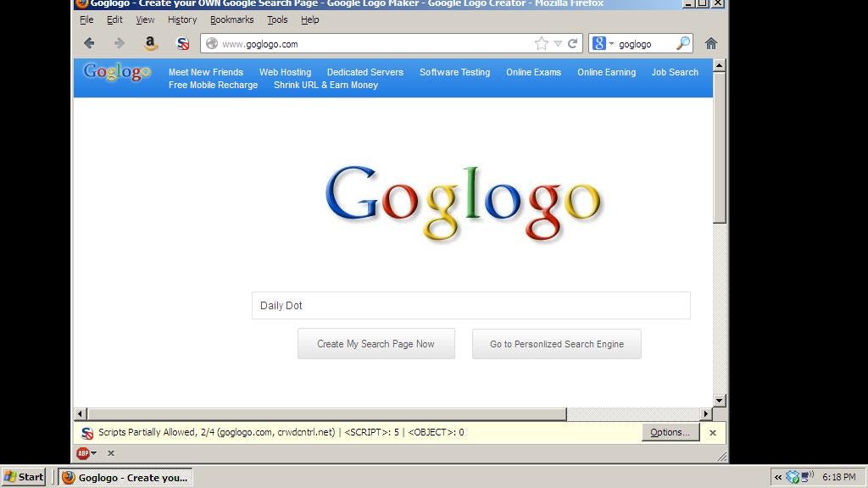Click the site identity globe icon
868x488 pixels.
tap(211, 43)
